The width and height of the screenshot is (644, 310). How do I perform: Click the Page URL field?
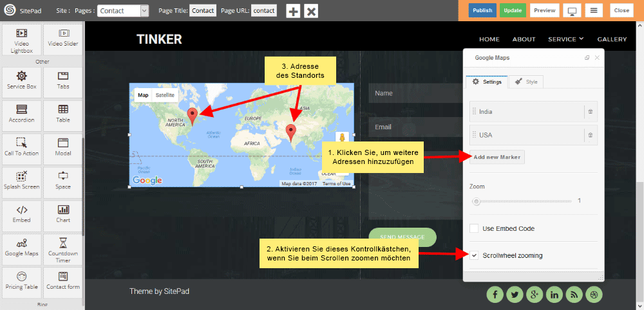pyautogui.click(x=263, y=11)
